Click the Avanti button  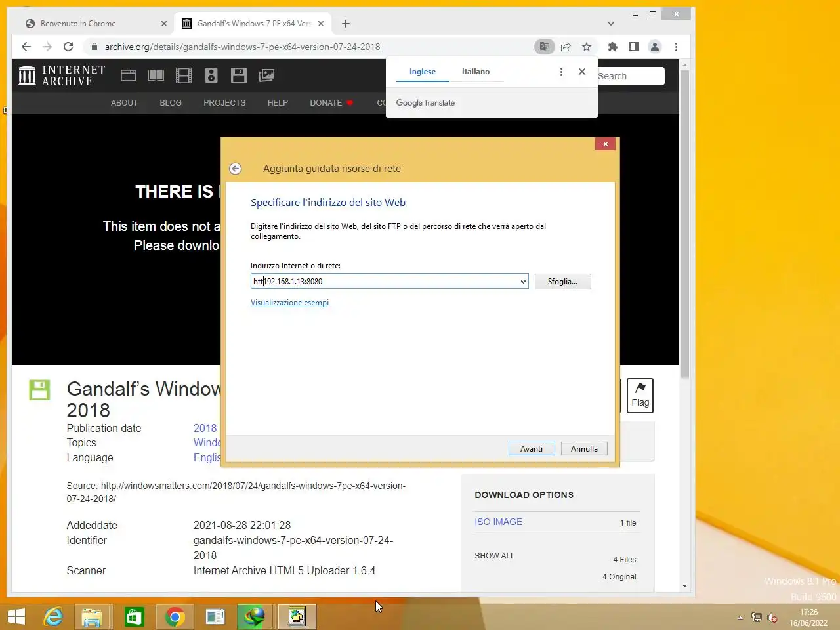point(532,449)
